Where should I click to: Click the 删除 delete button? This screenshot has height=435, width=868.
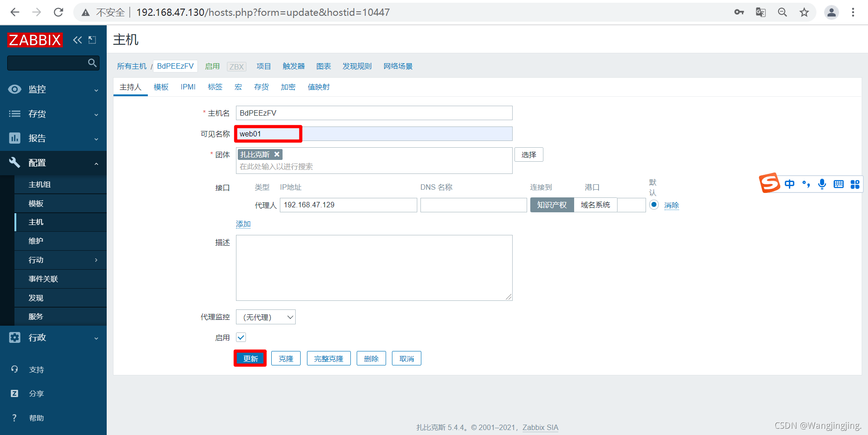click(371, 359)
